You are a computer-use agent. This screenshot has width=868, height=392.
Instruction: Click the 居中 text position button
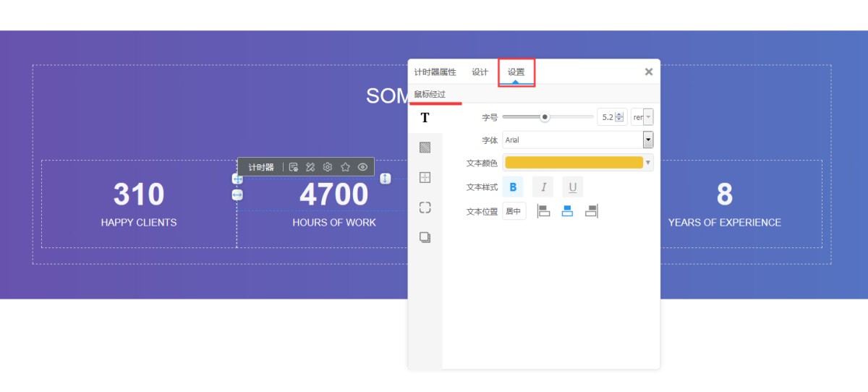[514, 211]
